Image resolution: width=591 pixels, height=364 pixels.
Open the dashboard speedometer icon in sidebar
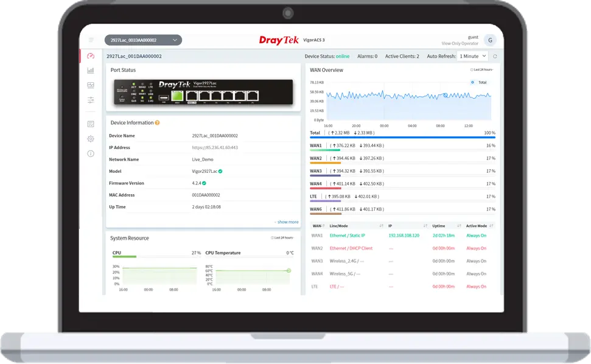click(91, 56)
